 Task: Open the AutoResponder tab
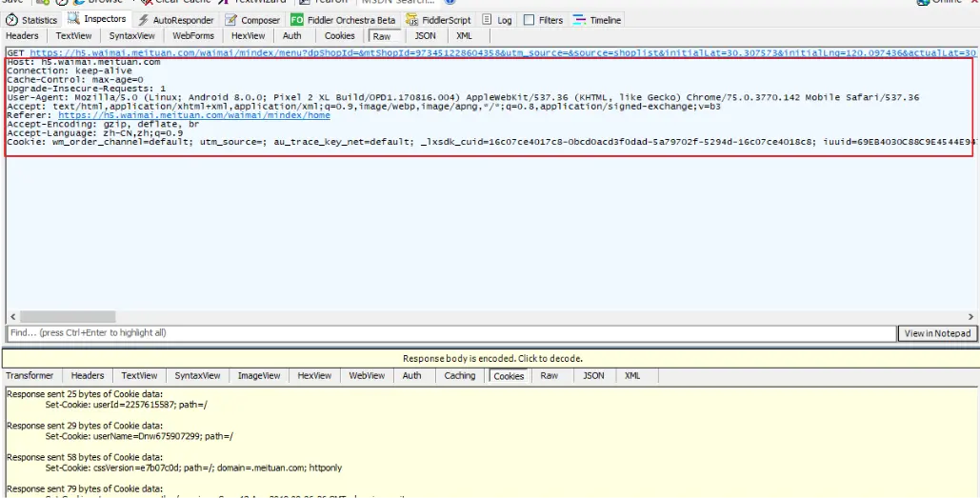click(175, 20)
